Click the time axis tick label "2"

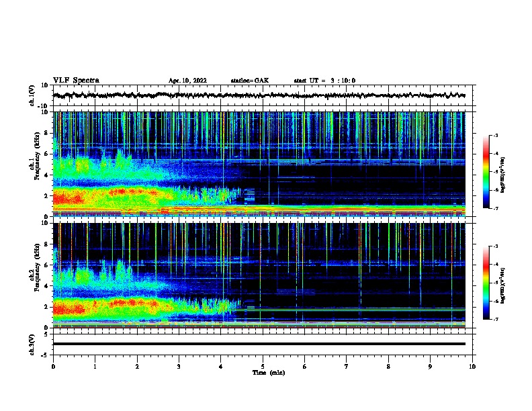[137, 367]
